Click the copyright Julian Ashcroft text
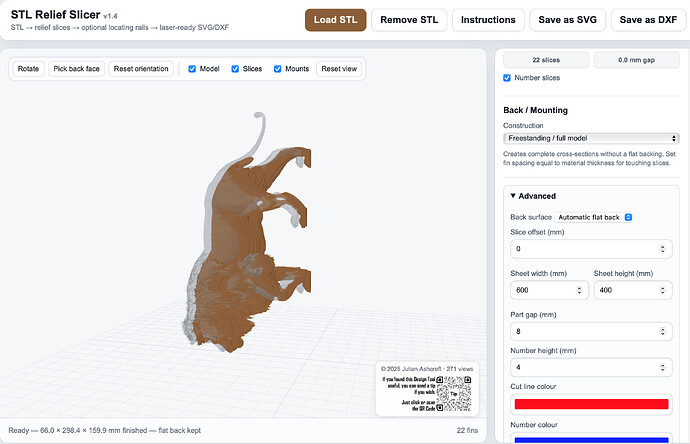This screenshot has width=690, height=444. [426, 369]
